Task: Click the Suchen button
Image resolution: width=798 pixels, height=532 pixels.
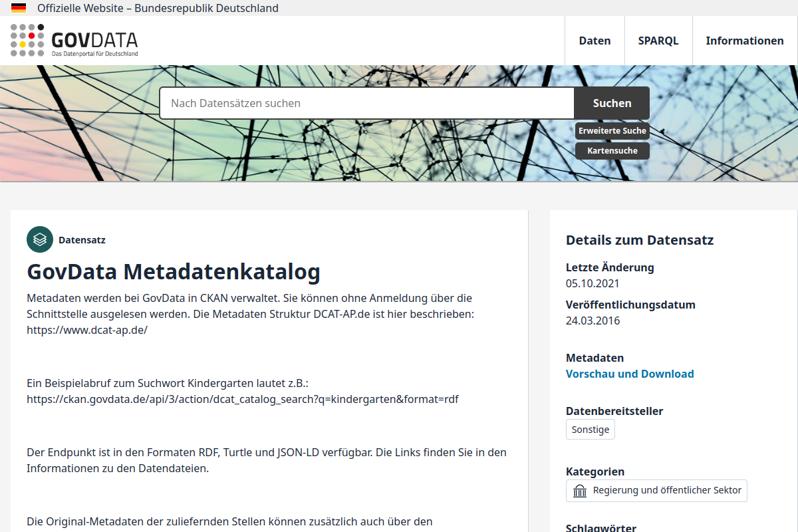Action: [612, 103]
